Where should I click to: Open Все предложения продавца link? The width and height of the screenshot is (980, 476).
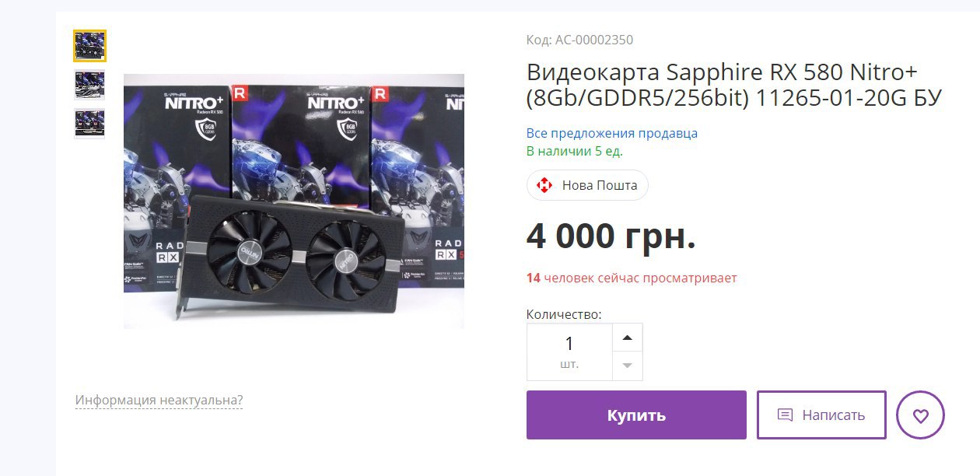[612, 133]
